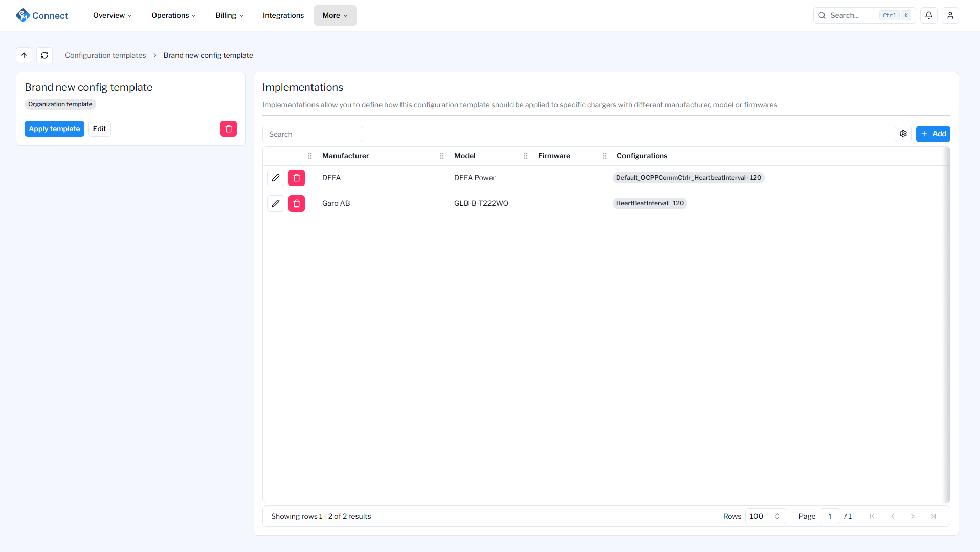Go back using the up arrow

[x=24, y=55]
